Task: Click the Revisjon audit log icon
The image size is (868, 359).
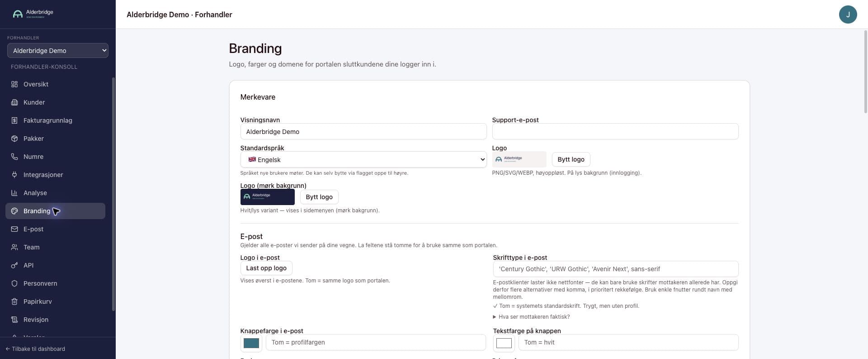Action: click(14, 320)
